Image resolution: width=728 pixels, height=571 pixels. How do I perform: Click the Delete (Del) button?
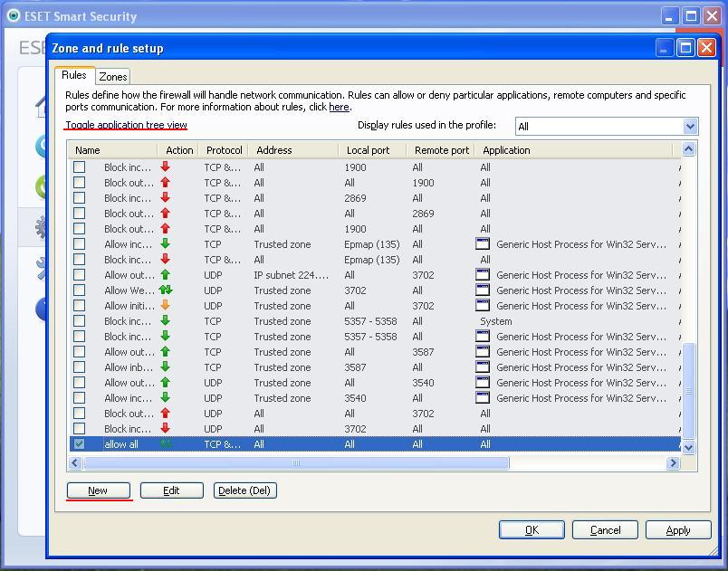tap(244, 490)
